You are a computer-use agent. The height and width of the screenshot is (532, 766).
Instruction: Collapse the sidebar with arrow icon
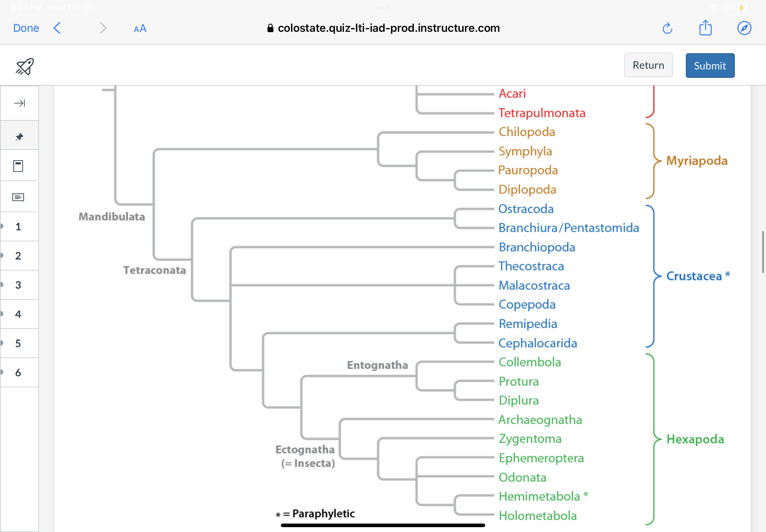pyautogui.click(x=19, y=103)
